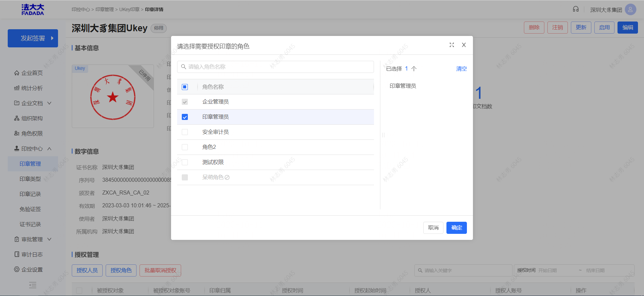This screenshot has height=296, width=644.
Task: Click the 删除 button
Action: click(x=534, y=28)
